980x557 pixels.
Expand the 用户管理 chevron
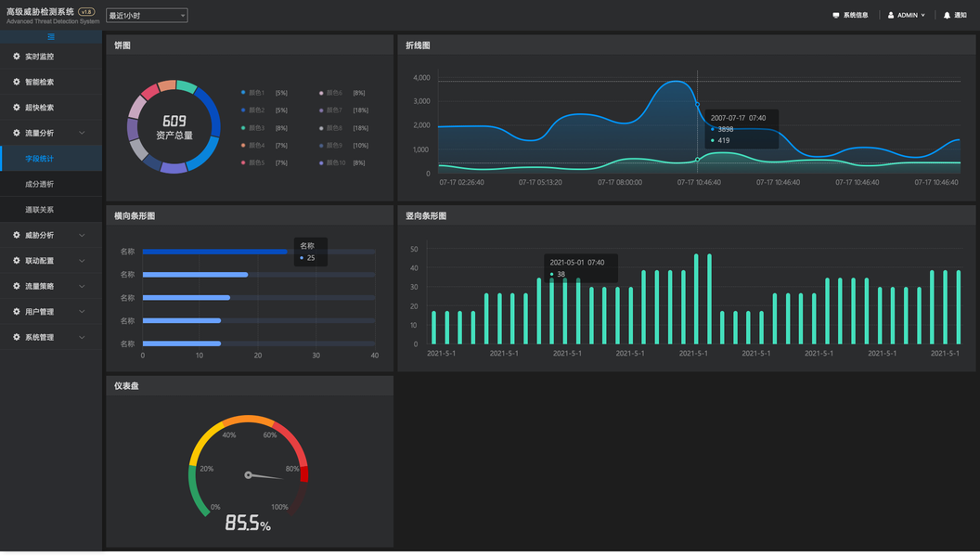click(x=82, y=311)
